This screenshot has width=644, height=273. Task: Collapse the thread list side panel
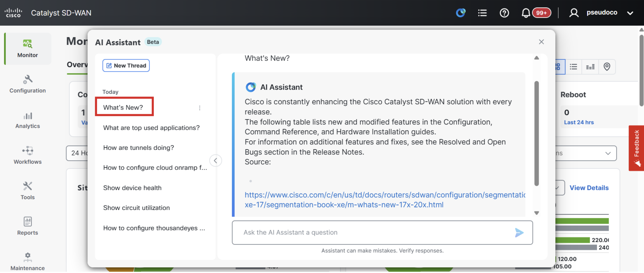click(x=215, y=161)
